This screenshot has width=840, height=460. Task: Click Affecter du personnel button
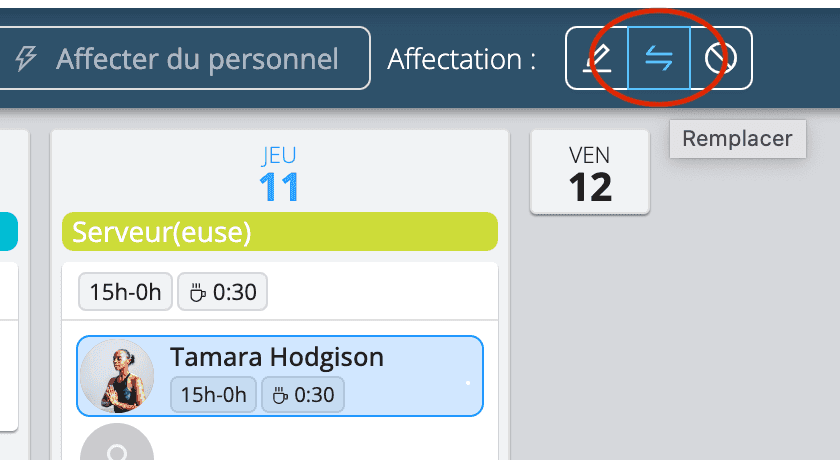tap(183, 58)
